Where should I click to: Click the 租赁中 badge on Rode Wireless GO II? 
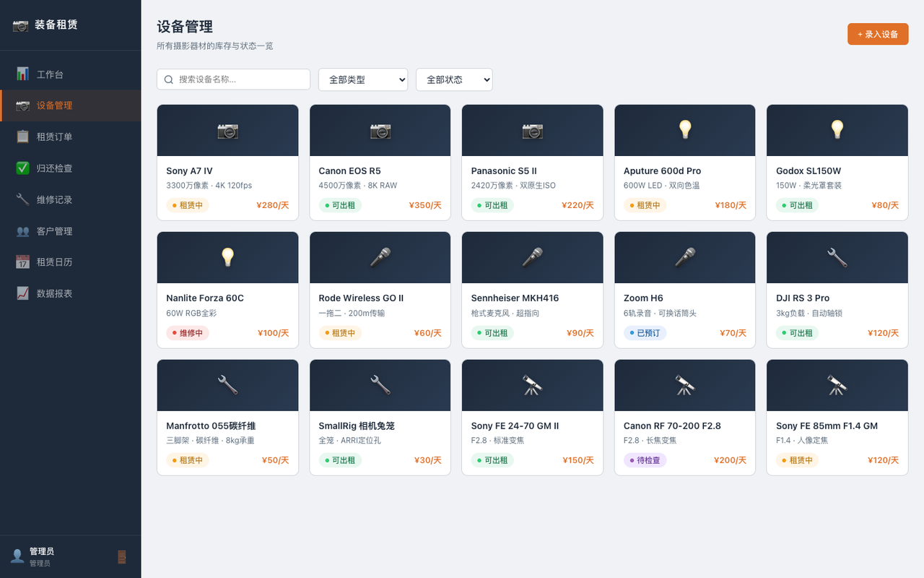pos(340,333)
